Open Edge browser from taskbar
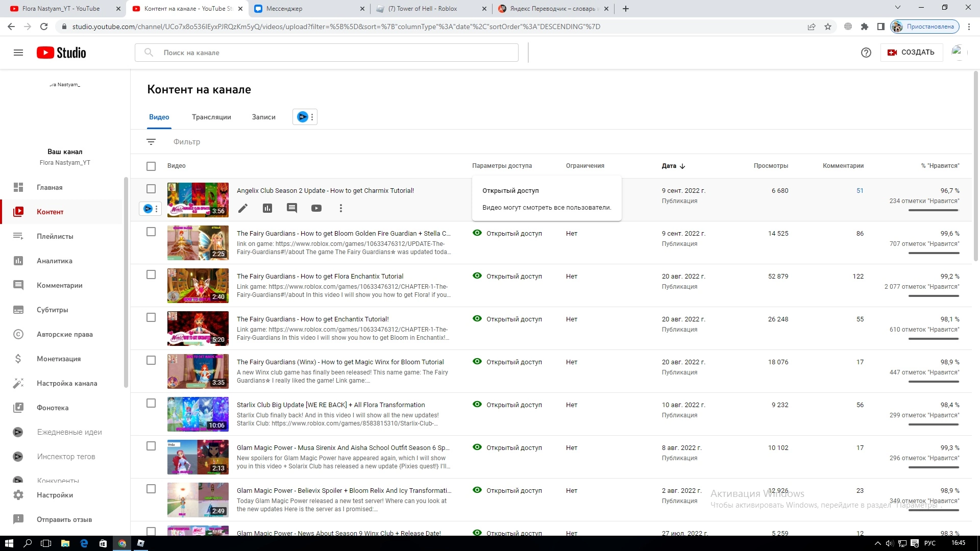The image size is (980, 551). coord(84,543)
